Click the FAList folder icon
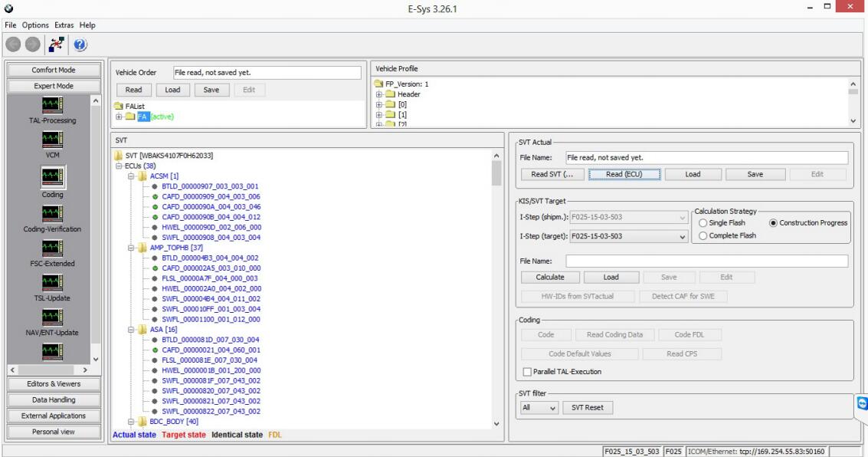The height and width of the screenshot is (457, 868). (119, 106)
